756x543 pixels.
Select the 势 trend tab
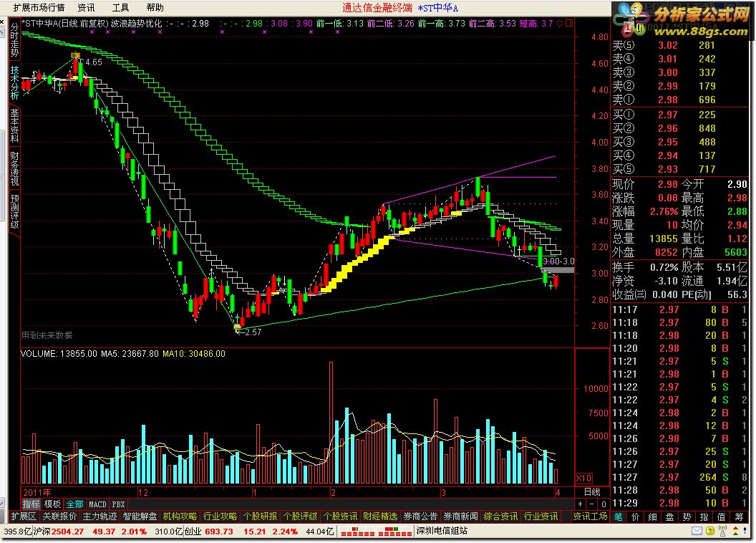click(x=687, y=517)
